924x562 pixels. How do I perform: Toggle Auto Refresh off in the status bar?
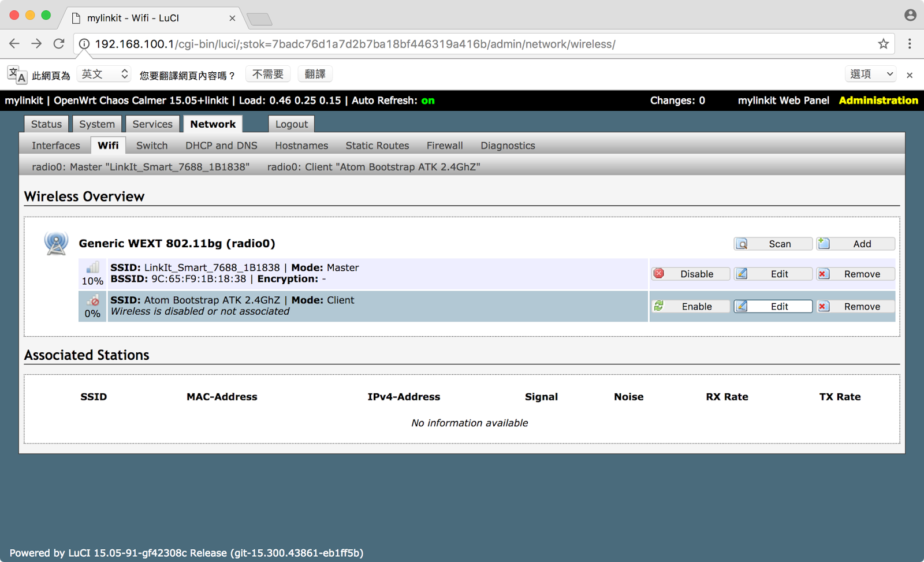pos(427,100)
